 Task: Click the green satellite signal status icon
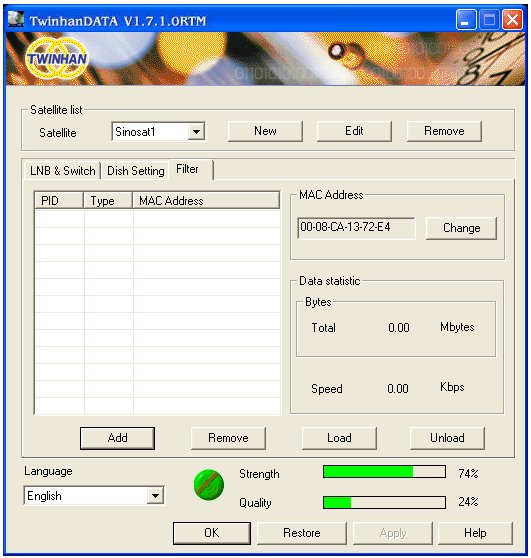tap(209, 485)
